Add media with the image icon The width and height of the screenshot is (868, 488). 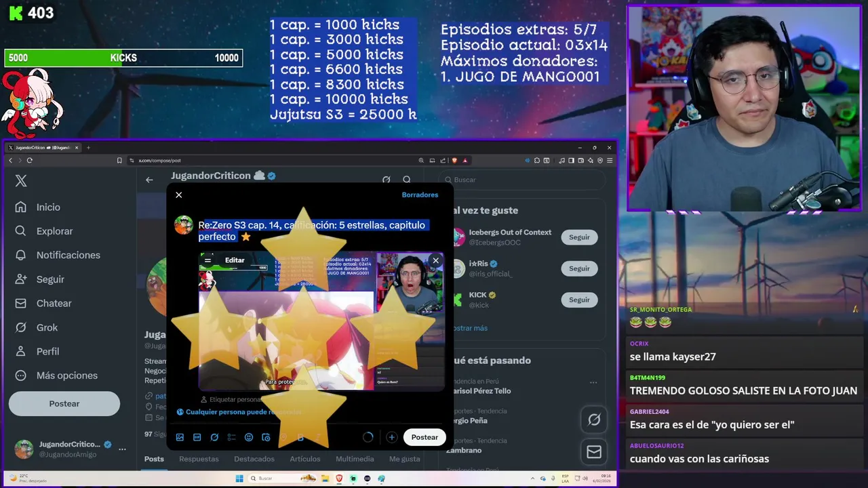coord(180,437)
